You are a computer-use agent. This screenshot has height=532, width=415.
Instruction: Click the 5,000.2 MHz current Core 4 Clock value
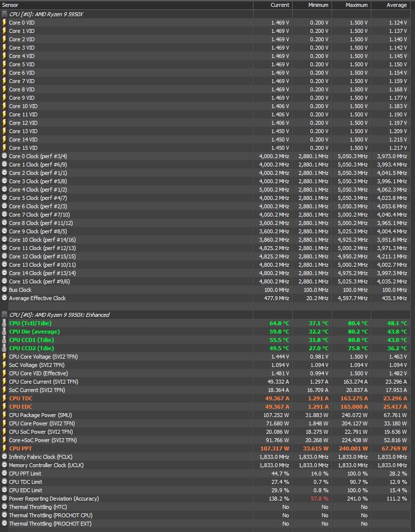[274, 189]
